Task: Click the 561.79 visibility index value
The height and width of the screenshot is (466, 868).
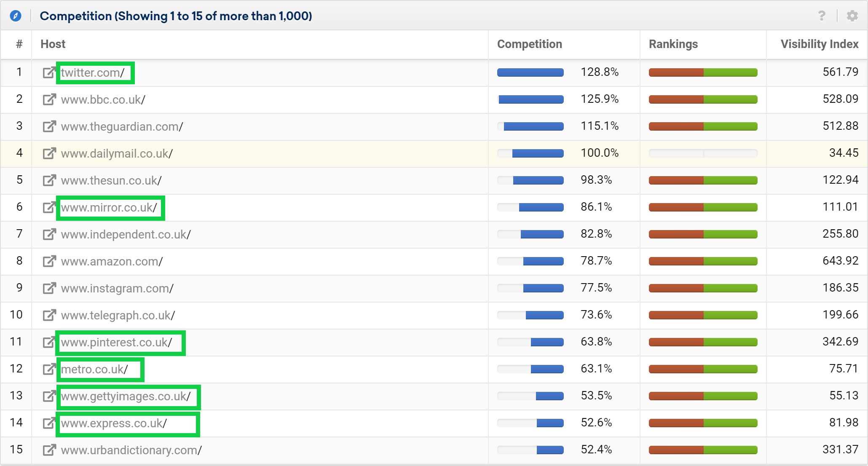Action: point(841,72)
